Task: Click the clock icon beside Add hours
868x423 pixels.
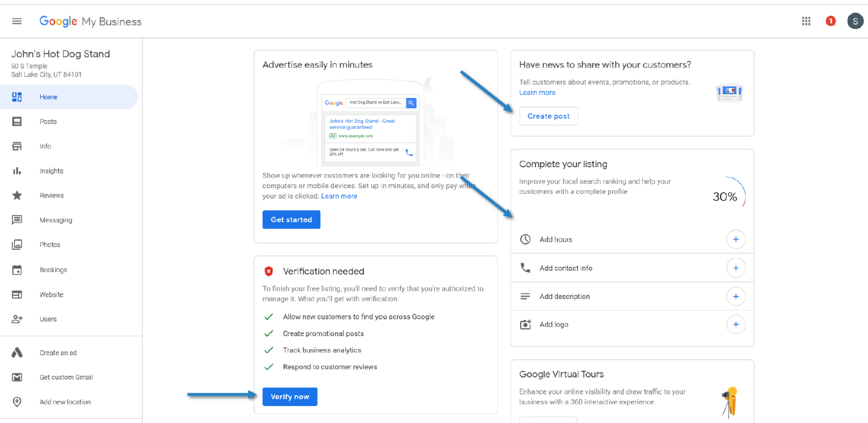Action: pyautogui.click(x=525, y=239)
